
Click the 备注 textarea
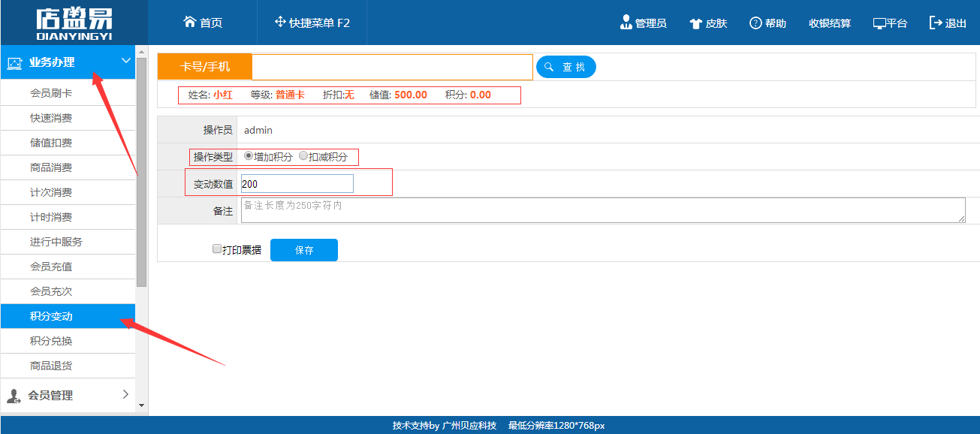603,210
